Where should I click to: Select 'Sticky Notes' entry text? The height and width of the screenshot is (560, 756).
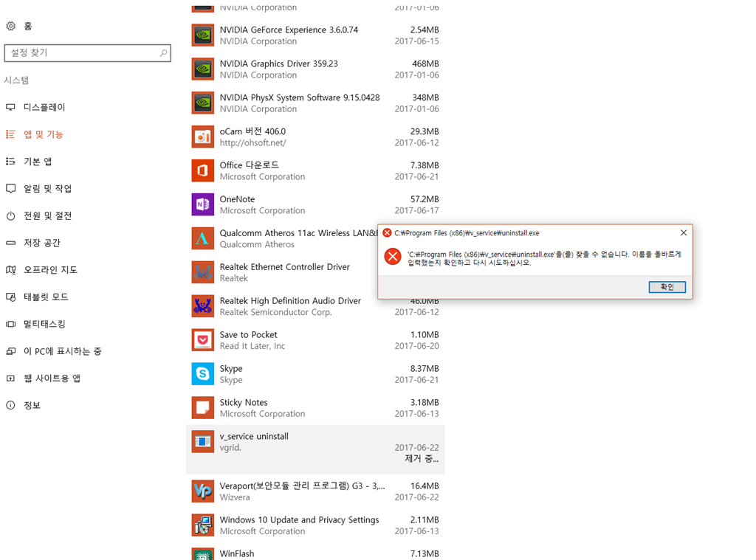[x=244, y=402]
